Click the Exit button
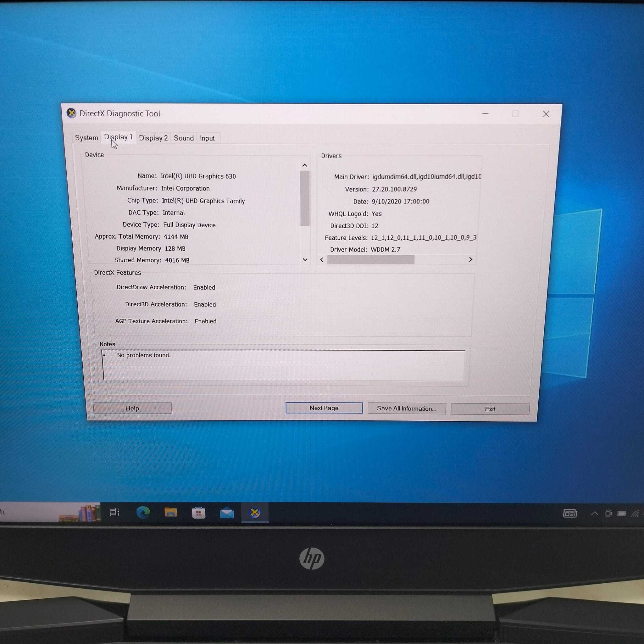 click(x=490, y=409)
